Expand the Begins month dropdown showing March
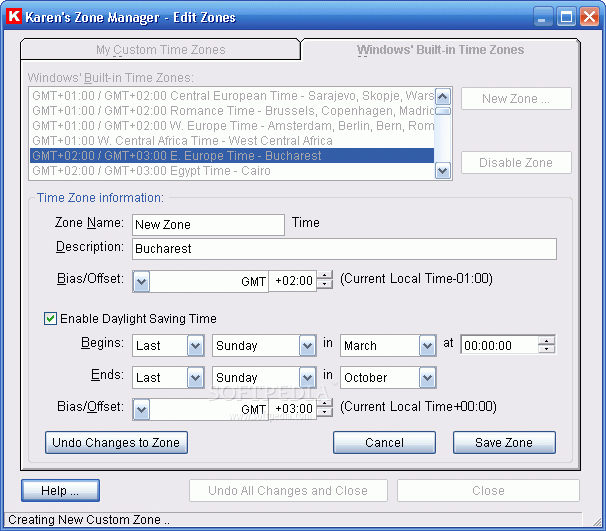Image resolution: width=606 pixels, height=531 pixels. click(427, 345)
